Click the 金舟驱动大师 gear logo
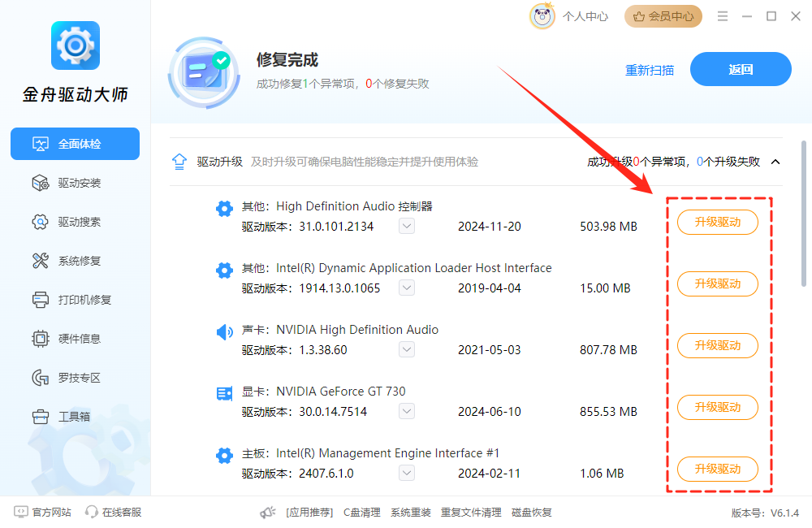812x528 pixels. (x=76, y=45)
